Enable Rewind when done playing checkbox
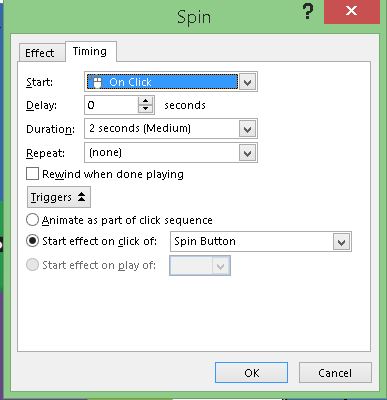The width and height of the screenshot is (387, 400). [x=32, y=174]
